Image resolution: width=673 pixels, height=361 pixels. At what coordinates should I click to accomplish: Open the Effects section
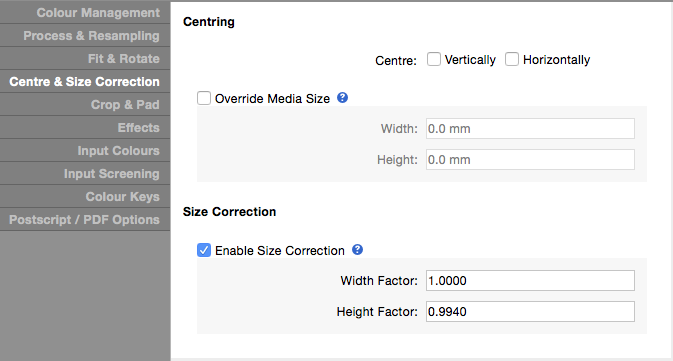coord(85,127)
